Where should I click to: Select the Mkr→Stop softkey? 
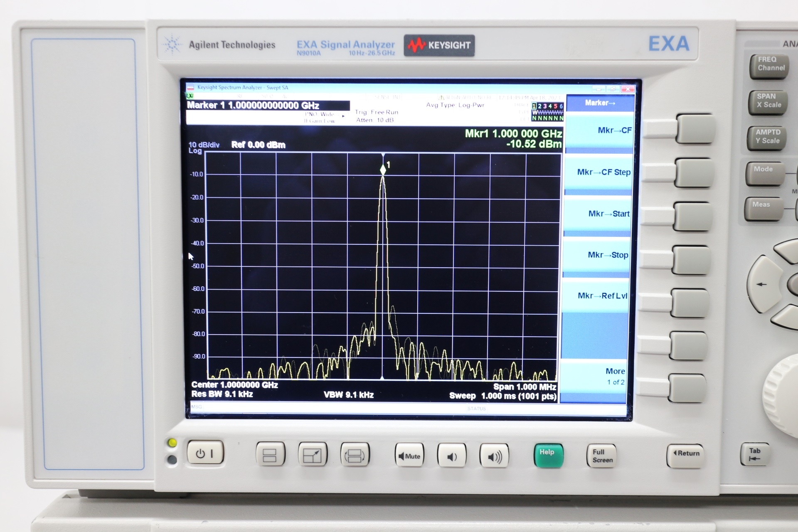[597, 255]
